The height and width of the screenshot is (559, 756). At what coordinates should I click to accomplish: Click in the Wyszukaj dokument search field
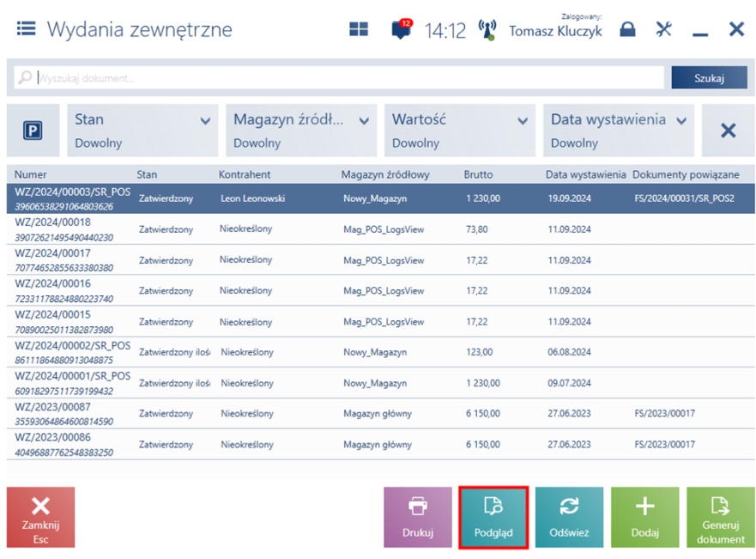[343, 78]
